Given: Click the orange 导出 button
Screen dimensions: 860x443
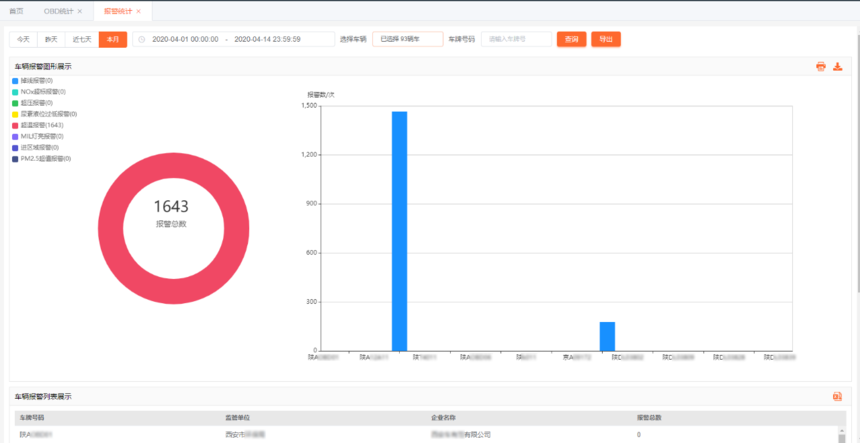Looking at the screenshot, I should 606,39.
